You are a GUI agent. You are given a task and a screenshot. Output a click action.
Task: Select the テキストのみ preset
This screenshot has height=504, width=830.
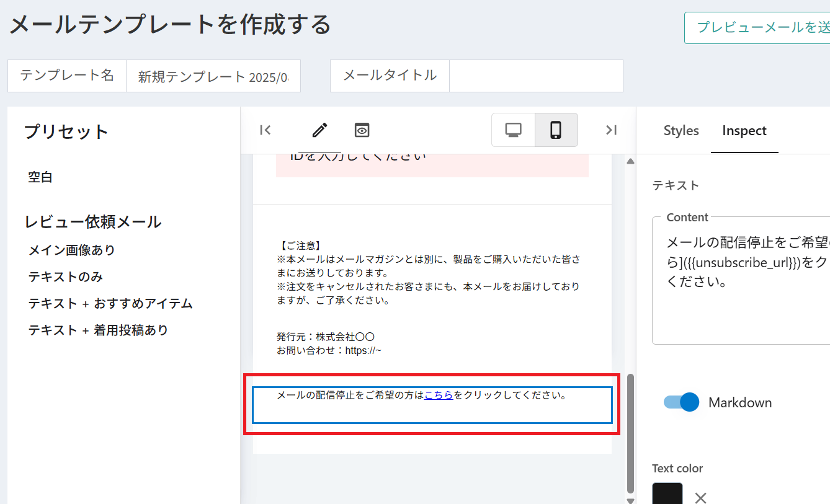(66, 276)
